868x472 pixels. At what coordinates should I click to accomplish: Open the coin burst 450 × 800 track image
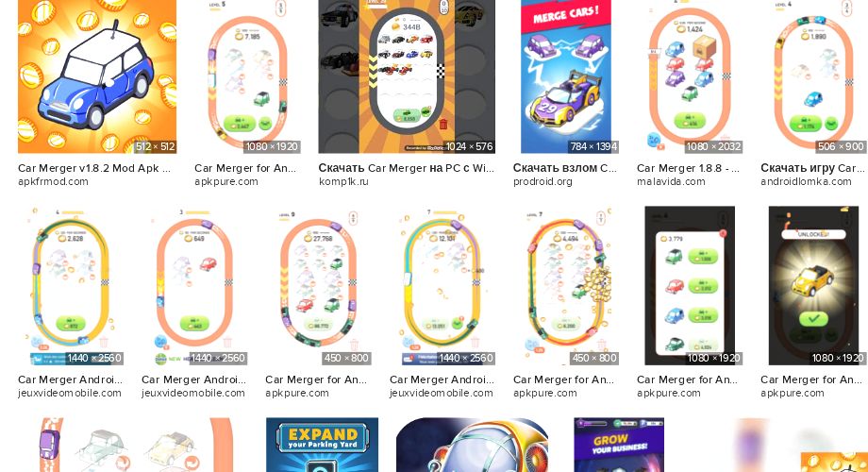tap(566, 285)
